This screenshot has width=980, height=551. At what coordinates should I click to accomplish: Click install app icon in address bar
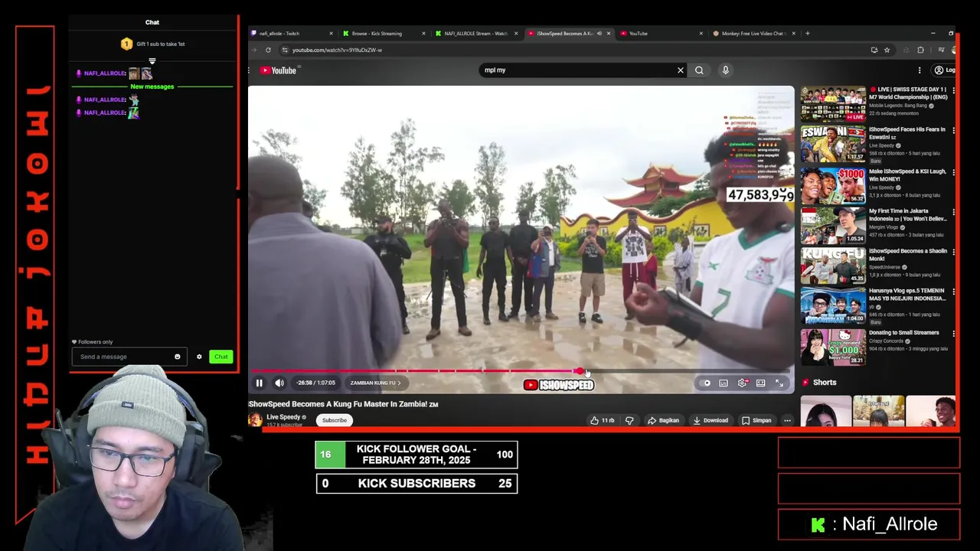pos(874,50)
